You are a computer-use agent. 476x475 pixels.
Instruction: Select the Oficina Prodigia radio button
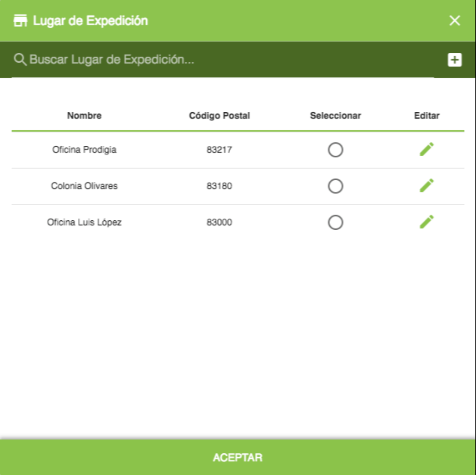coord(335,150)
